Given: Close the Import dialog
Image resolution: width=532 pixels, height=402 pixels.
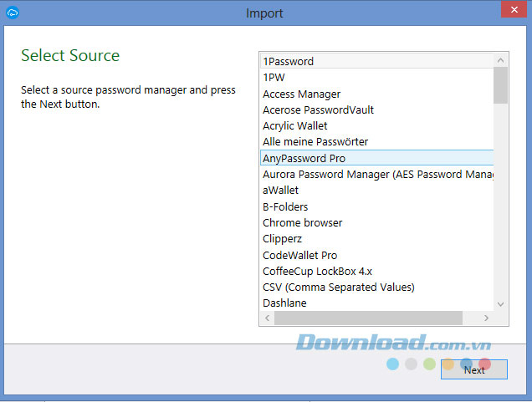Looking at the screenshot, I should 514,9.
